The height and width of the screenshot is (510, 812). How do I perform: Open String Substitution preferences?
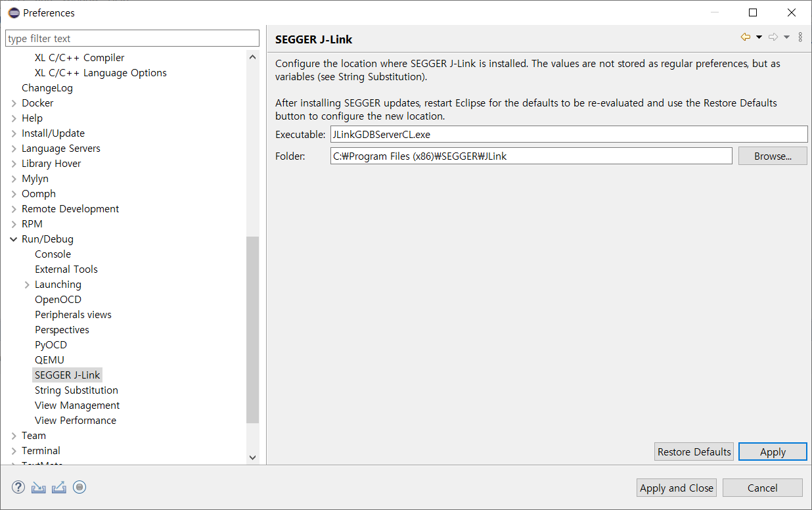(76, 390)
